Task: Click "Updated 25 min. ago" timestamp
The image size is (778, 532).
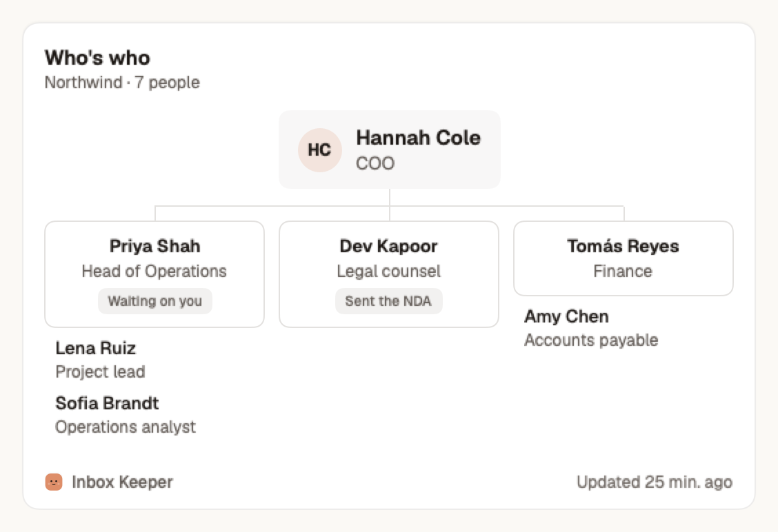Action: point(655,482)
